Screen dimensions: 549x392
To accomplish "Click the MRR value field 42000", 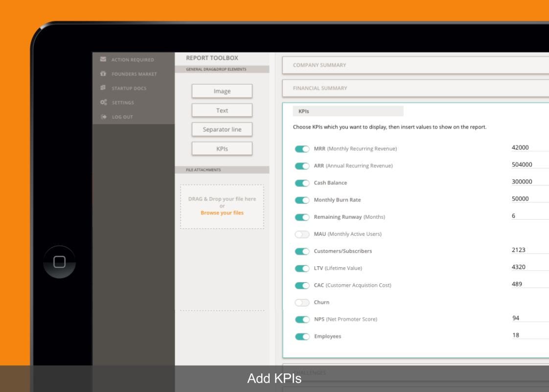I will point(530,147).
